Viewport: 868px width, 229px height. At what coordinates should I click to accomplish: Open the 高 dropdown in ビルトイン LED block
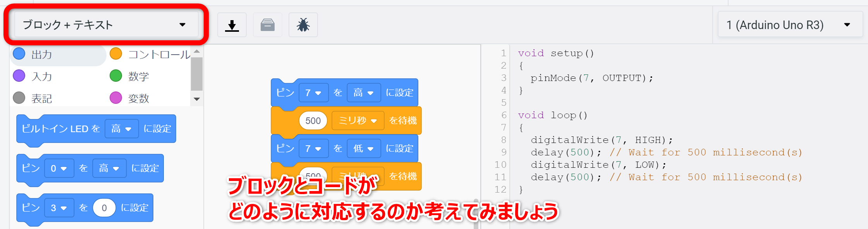click(x=122, y=129)
